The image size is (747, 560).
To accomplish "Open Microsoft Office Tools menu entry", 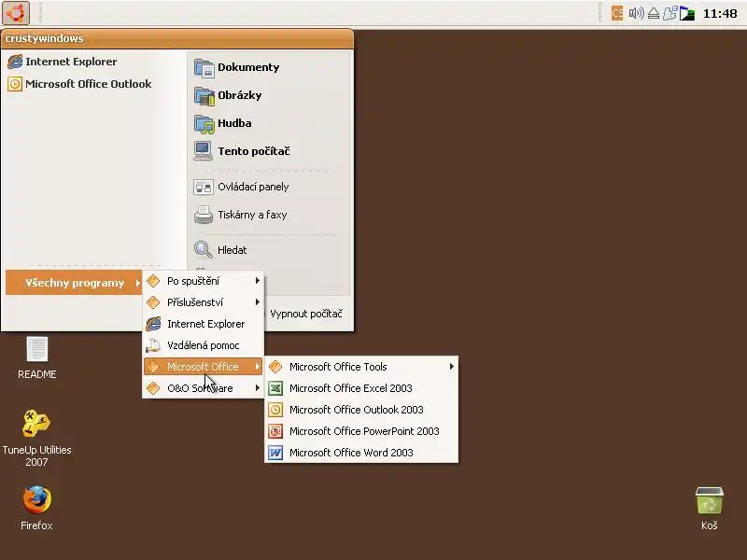I will (x=361, y=367).
